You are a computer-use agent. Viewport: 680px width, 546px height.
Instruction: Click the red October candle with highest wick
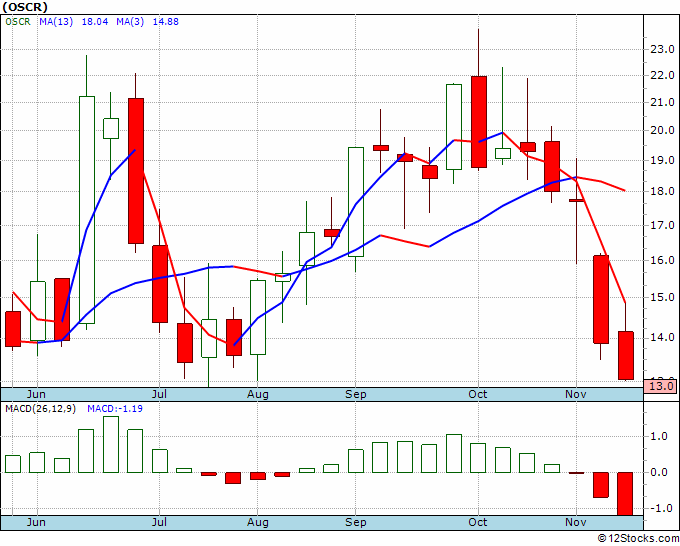479,122
